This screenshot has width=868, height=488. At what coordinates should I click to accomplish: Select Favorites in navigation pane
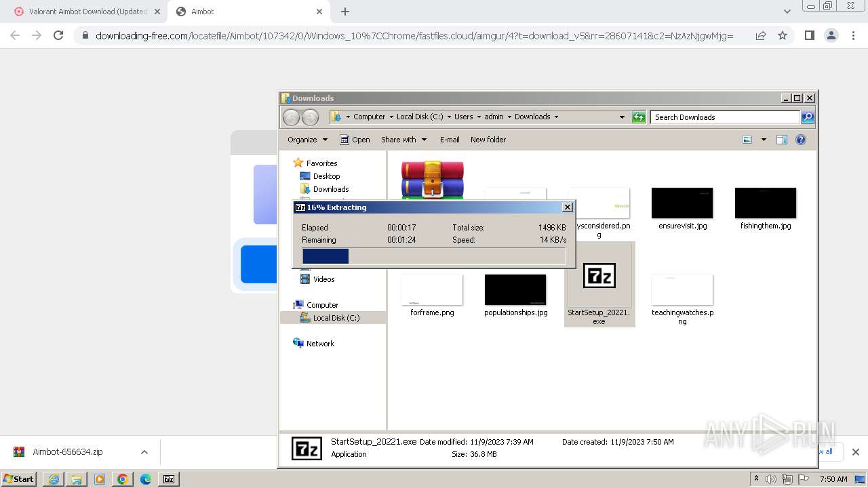(315, 163)
